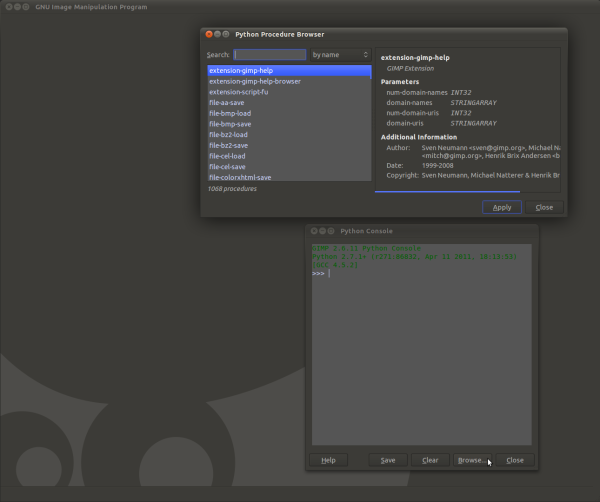600x502 pixels.
Task: Click Save button in Python Console
Action: click(388, 460)
